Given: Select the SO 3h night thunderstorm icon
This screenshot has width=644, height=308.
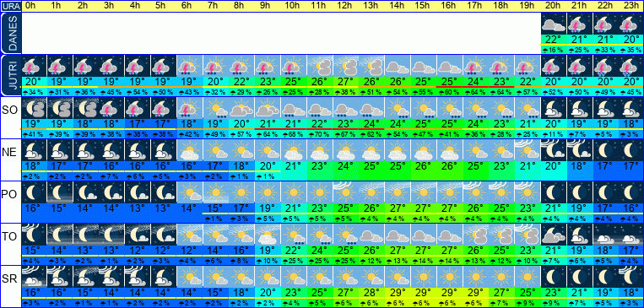Looking at the screenshot, I should [x=111, y=108].
